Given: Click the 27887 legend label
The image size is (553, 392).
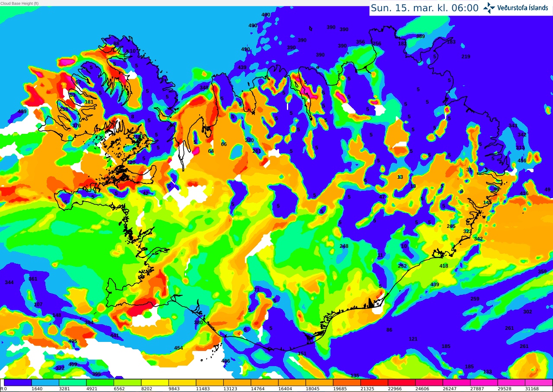Looking at the screenshot, I should tap(477, 389).
